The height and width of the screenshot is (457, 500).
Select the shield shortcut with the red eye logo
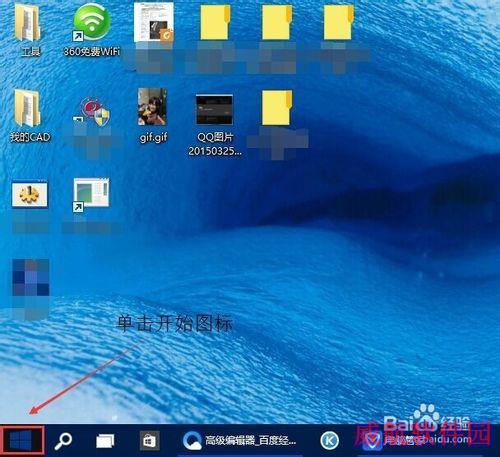click(92, 113)
